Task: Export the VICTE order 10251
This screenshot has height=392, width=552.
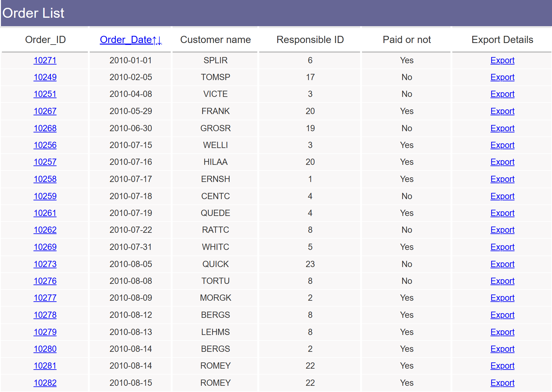Action: point(502,94)
